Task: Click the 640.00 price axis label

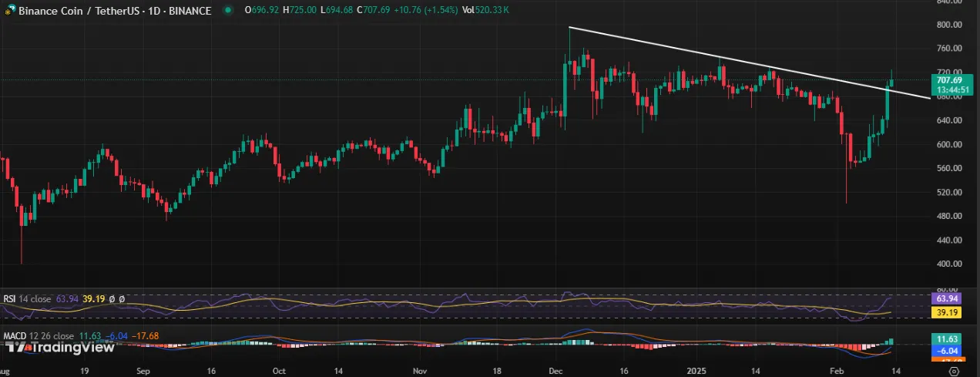Action: click(x=948, y=120)
